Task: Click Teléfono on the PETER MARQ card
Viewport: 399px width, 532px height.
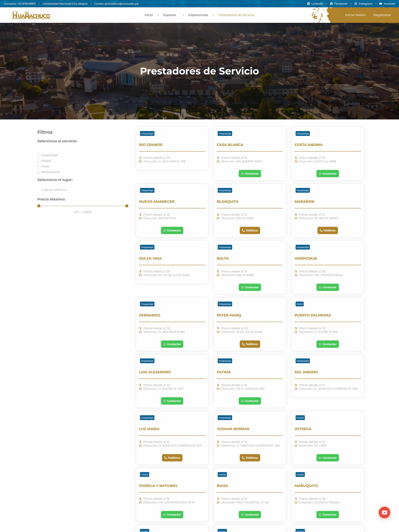Action: [x=250, y=344]
